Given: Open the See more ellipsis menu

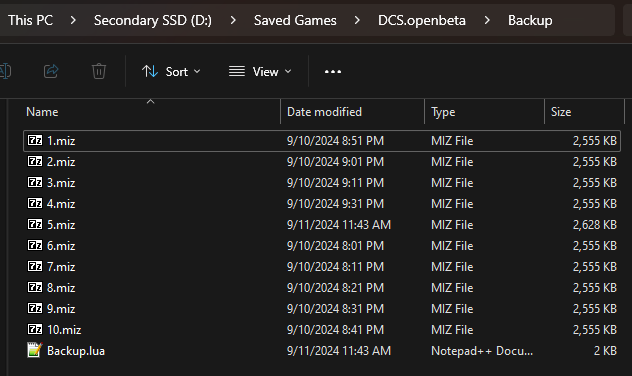Looking at the screenshot, I should tap(333, 72).
